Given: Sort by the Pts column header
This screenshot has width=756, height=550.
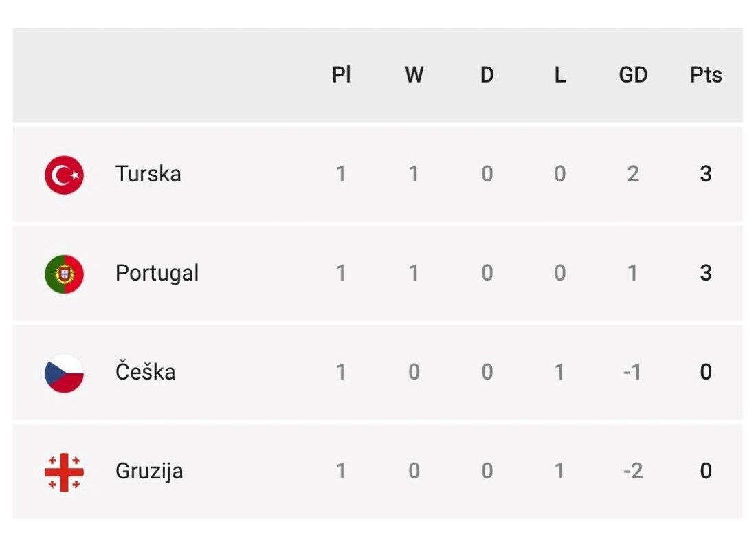Looking at the screenshot, I should (x=706, y=75).
